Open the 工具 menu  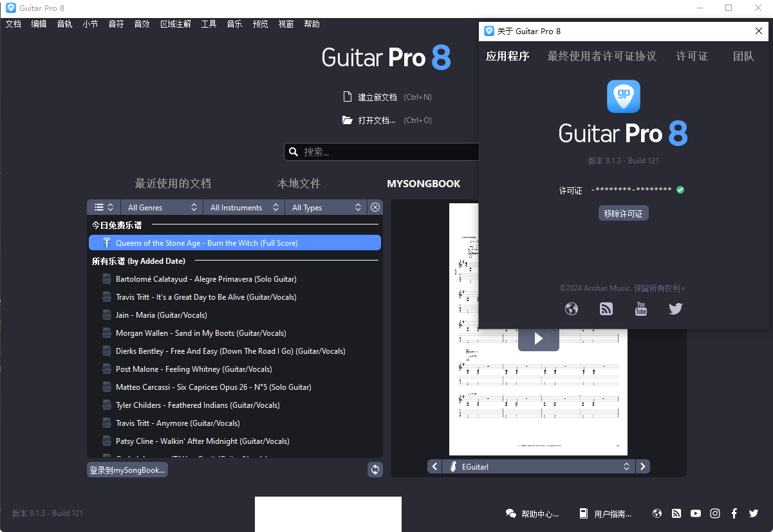209,24
